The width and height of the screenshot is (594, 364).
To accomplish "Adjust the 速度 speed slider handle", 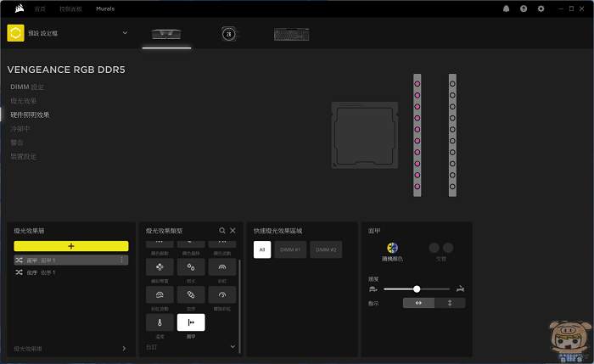I will (417, 289).
